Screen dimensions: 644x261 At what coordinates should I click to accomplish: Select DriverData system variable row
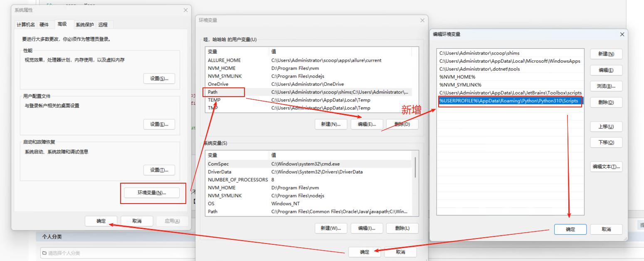coord(308,172)
